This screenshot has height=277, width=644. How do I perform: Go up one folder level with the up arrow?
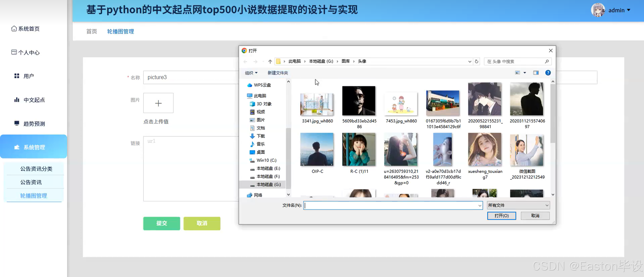tap(270, 61)
